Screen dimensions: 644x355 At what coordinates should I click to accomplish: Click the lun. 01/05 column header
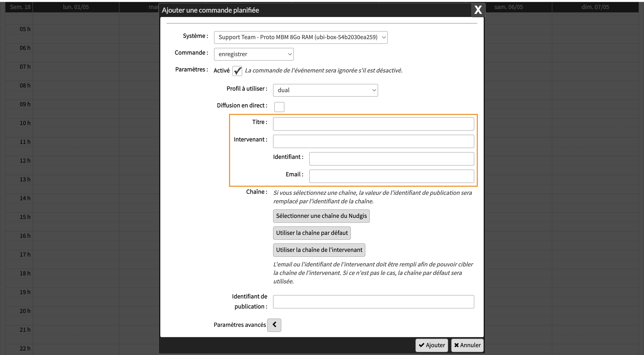[76, 7]
